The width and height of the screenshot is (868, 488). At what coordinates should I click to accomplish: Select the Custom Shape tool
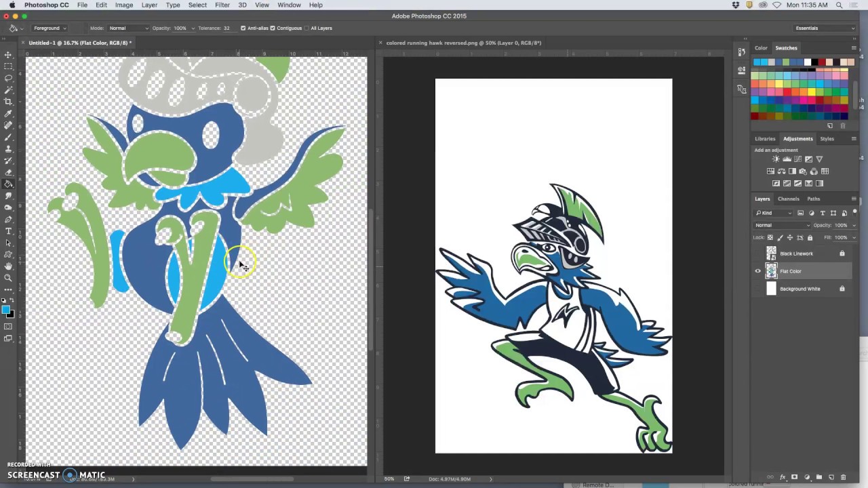point(8,255)
